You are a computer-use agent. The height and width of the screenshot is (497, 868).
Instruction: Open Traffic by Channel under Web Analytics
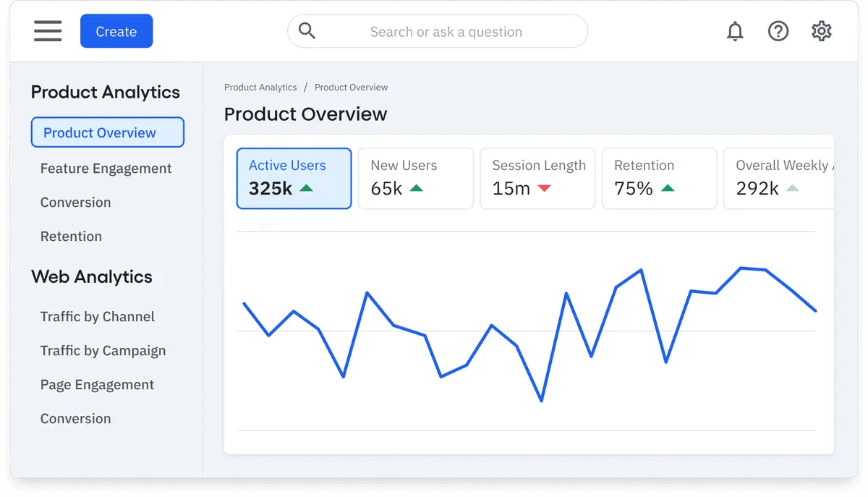point(97,316)
